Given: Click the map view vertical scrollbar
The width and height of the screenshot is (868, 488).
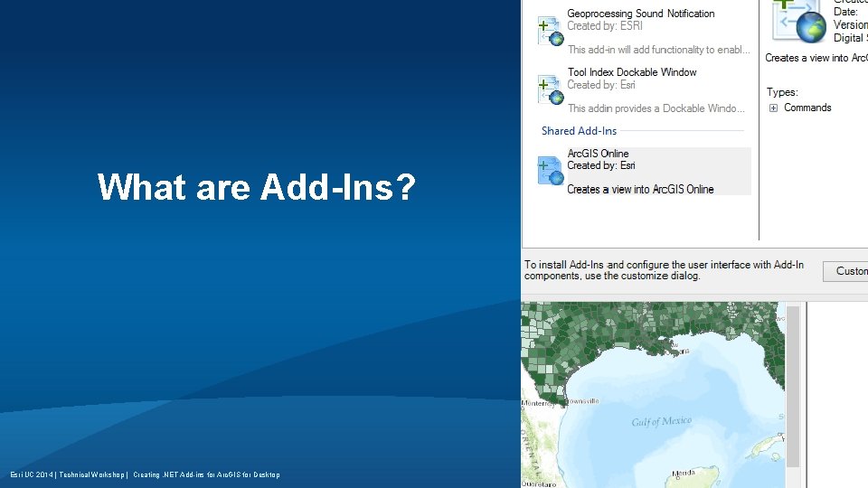Looking at the screenshot, I should click(x=793, y=388).
